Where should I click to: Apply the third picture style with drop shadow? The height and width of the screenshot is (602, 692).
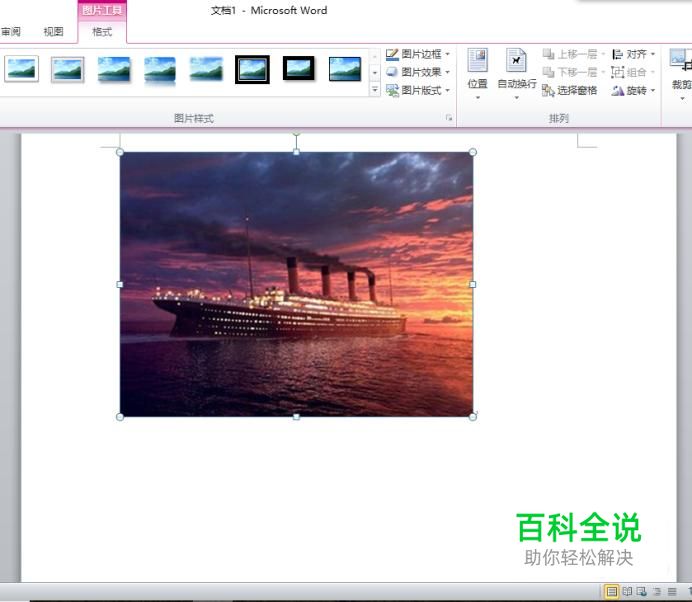coord(114,69)
